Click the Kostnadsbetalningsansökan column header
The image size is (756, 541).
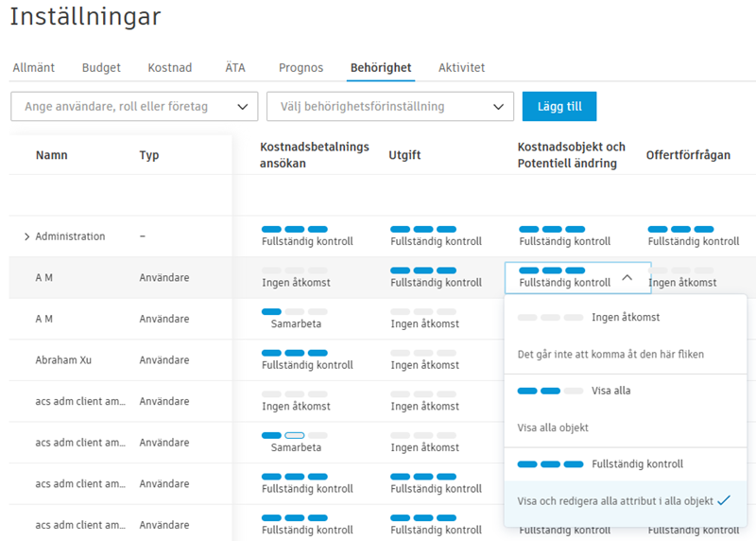coord(315,155)
